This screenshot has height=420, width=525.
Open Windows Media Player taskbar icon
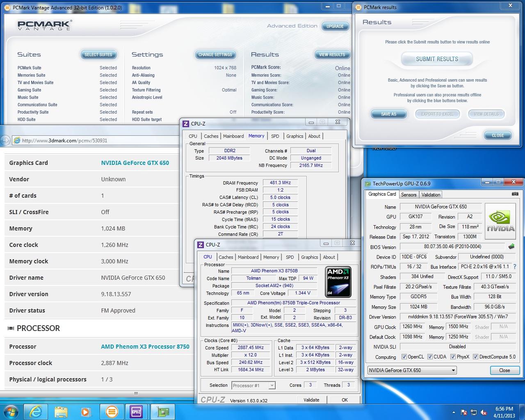(86, 411)
